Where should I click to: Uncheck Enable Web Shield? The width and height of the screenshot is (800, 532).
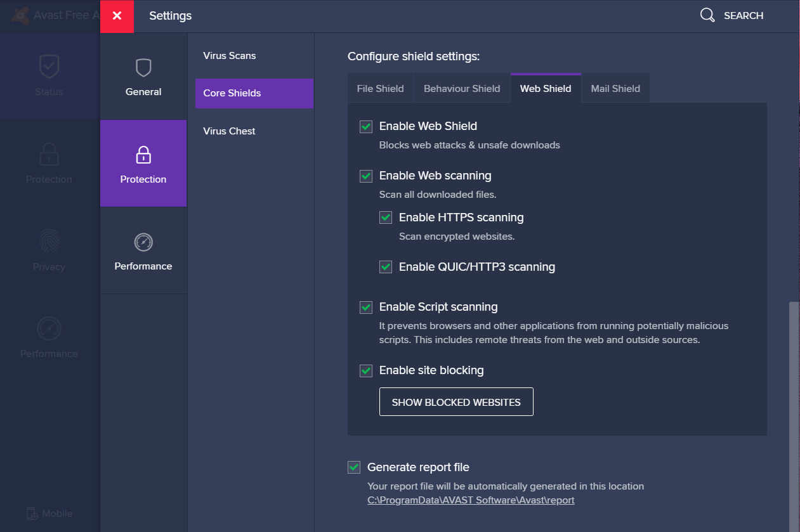[366, 126]
